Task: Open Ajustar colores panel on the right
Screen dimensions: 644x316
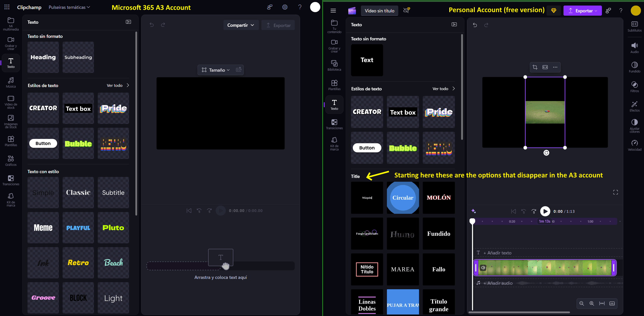Action: tap(634, 126)
